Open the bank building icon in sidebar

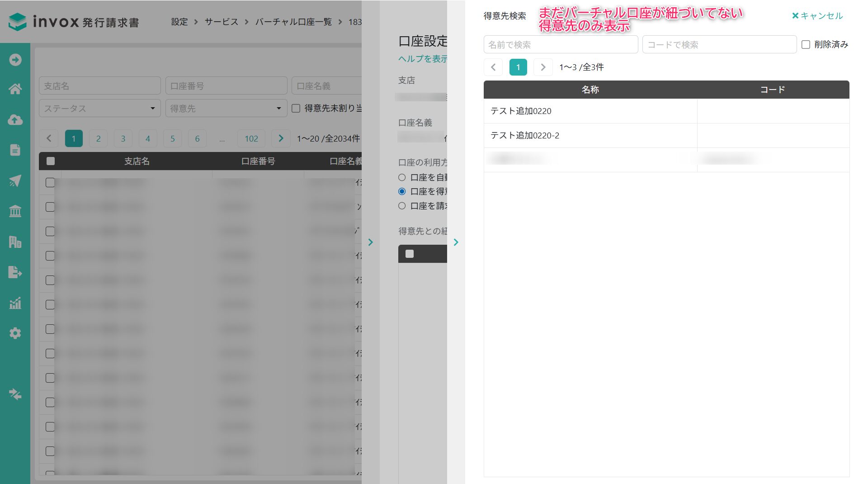point(15,211)
